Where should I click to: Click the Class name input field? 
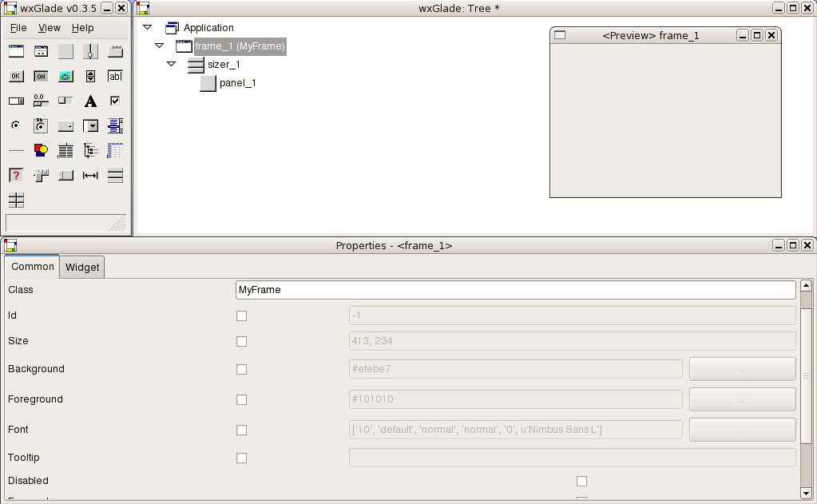[516, 290]
